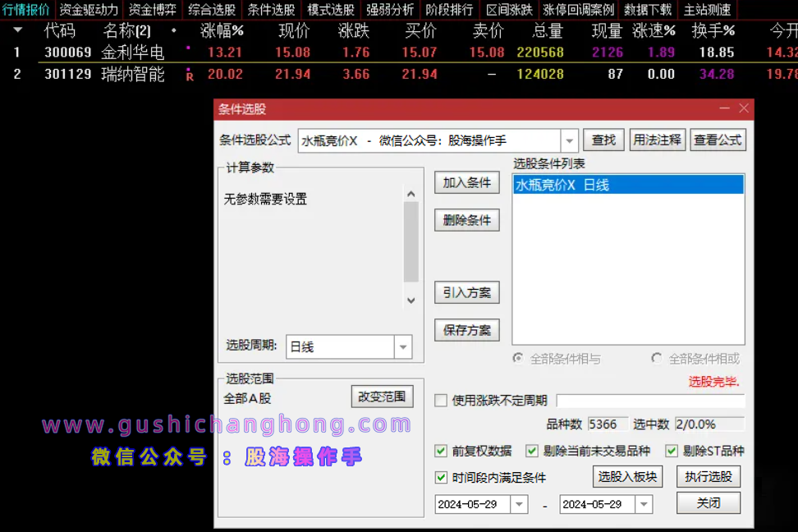The height and width of the screenshot is (532, 798).
Task: Open the 涨停回调案例 tab
Action: [579, 9]
